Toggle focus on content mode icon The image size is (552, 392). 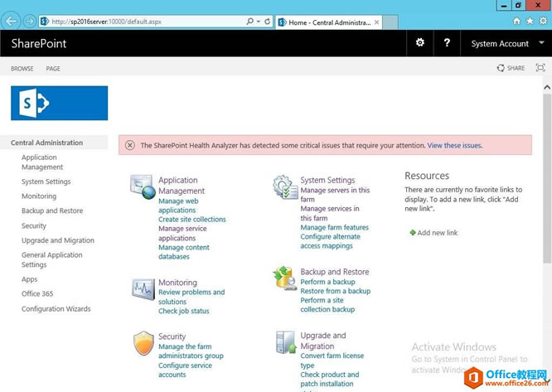(540, 68)
